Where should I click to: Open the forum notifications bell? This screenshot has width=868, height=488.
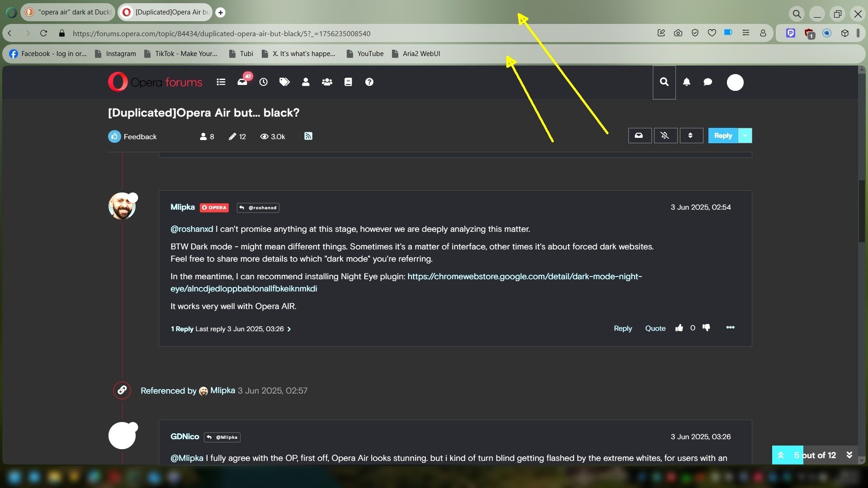(x=686, y=82)
